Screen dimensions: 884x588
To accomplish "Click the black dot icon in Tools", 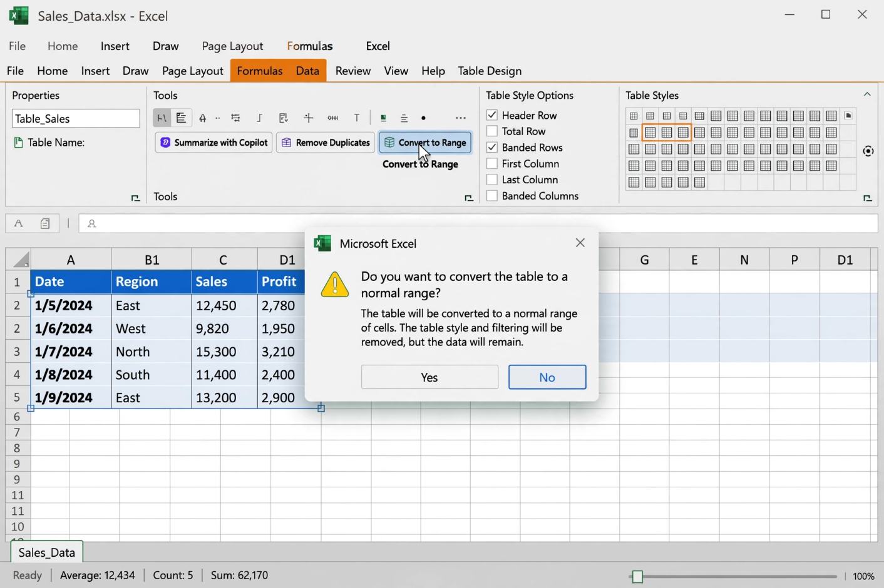I will [424, 118].
